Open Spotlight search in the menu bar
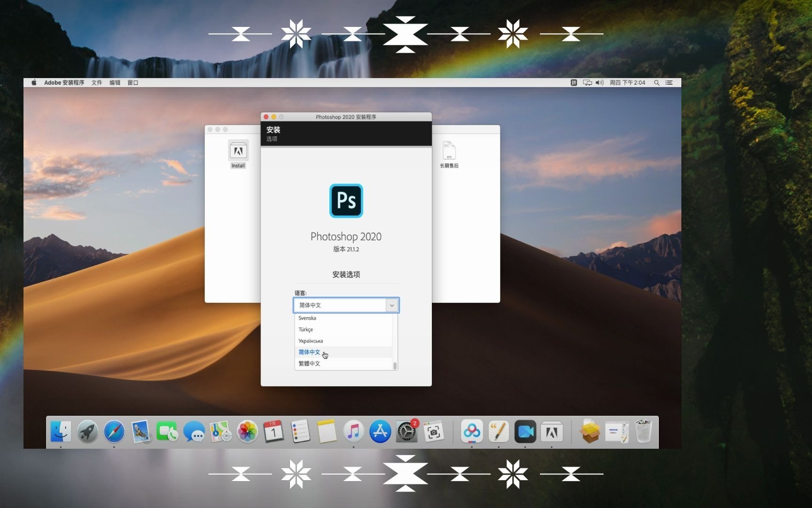The height and width of the screenshot is (508, 812). (x=656, y=82)
